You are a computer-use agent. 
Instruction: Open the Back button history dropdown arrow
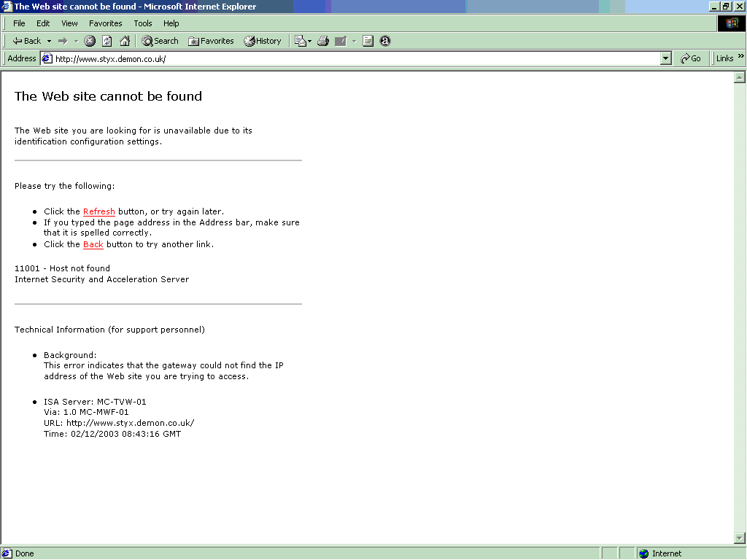[49, 41]
